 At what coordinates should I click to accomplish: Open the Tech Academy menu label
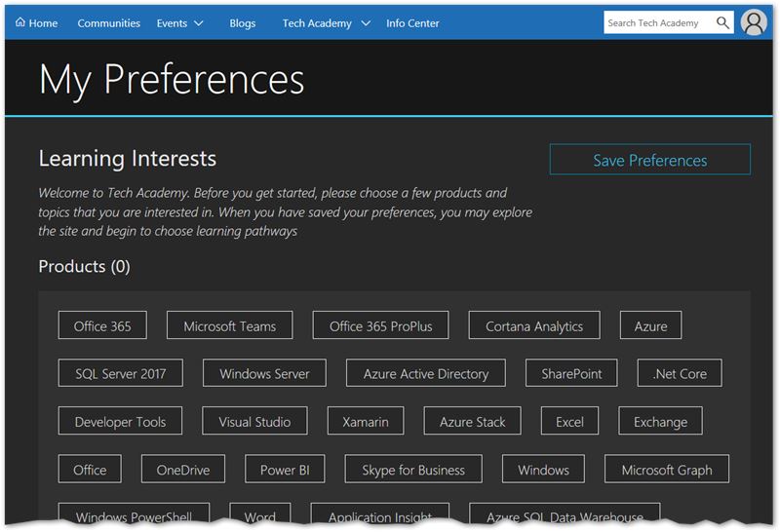click(317, 23)
